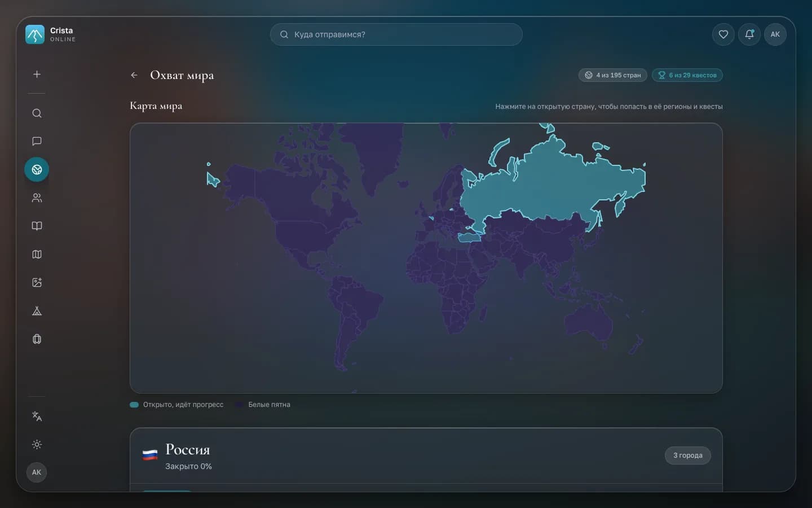Open the open-book icon in sidebar
This screenshot has height=508, width=812.
37,226
